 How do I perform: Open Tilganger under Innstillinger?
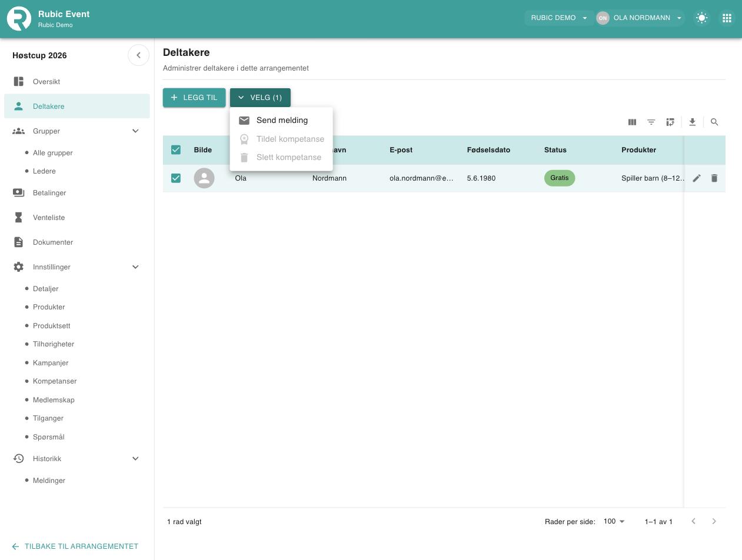tap(48, 418)
